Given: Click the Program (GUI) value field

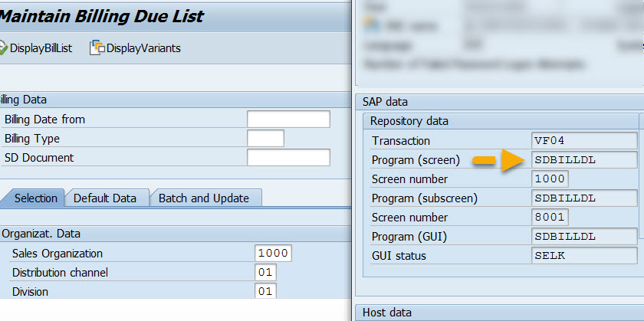Looking at the screenshot, I should [584, 237].
